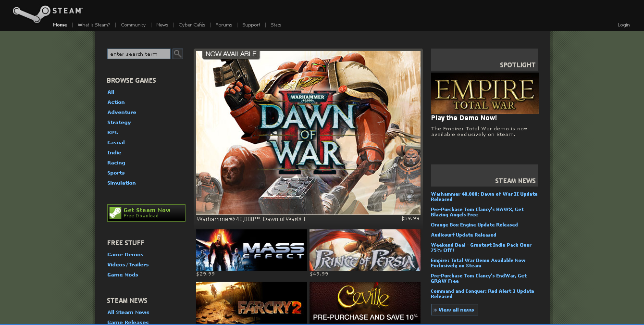The image size is (644, 325).
Task: Open Cyber Cafés navigation link
Action: click(192, 25)
